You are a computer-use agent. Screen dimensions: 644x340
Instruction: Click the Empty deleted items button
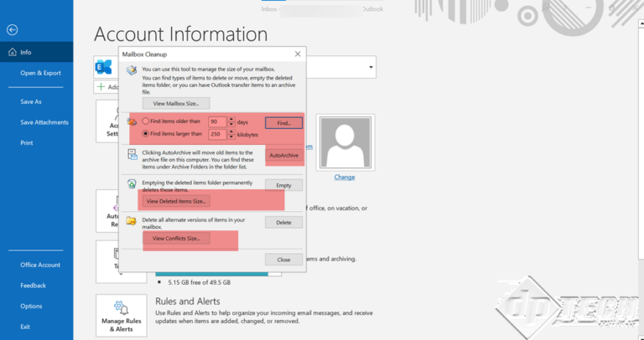[283, 185]
